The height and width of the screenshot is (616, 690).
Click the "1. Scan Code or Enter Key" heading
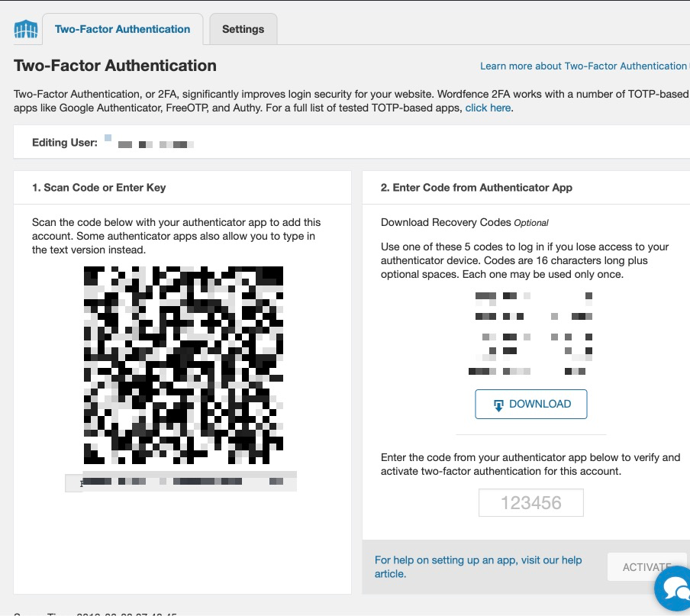98,188
